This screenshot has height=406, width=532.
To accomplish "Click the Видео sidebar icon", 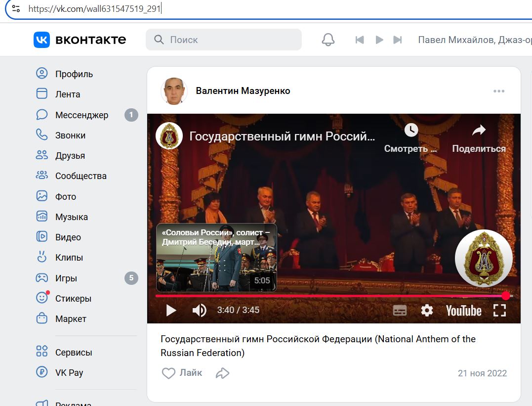I will pyautogui.click(x=41, y=237).
